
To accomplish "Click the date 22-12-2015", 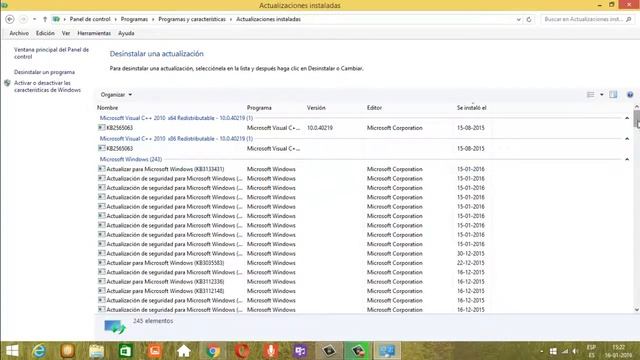I will (471, 263).
